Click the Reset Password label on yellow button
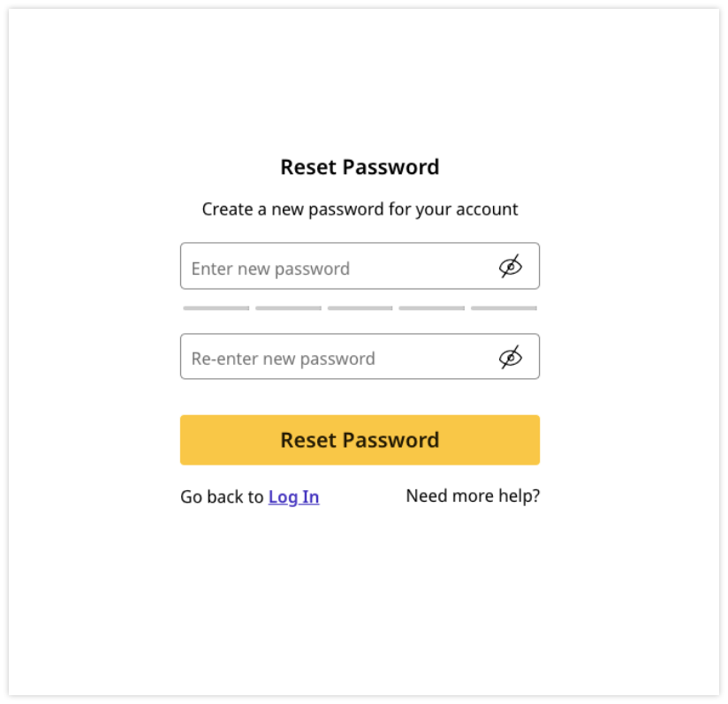This screenshot has width=728, height=704. click(360, 440)
